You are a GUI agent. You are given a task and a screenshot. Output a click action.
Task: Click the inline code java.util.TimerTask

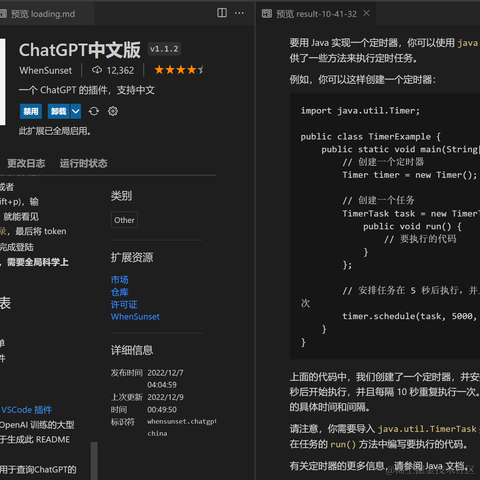tap(427, 429)
